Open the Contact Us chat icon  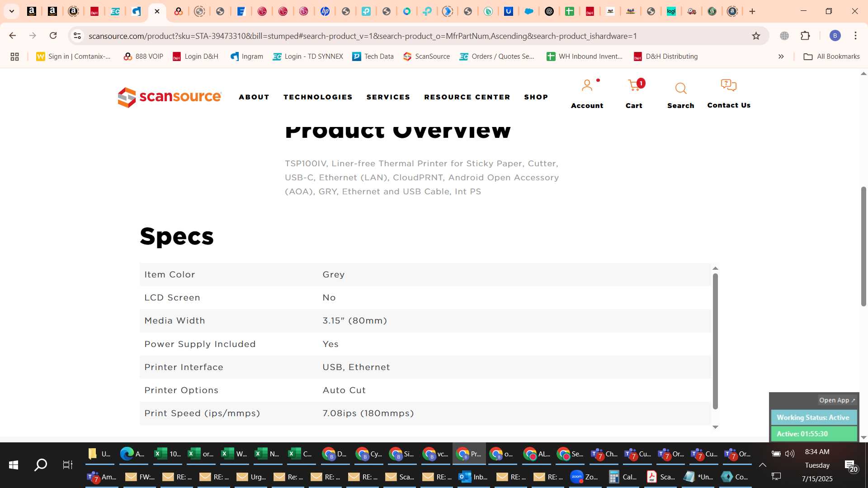point(728,85)
